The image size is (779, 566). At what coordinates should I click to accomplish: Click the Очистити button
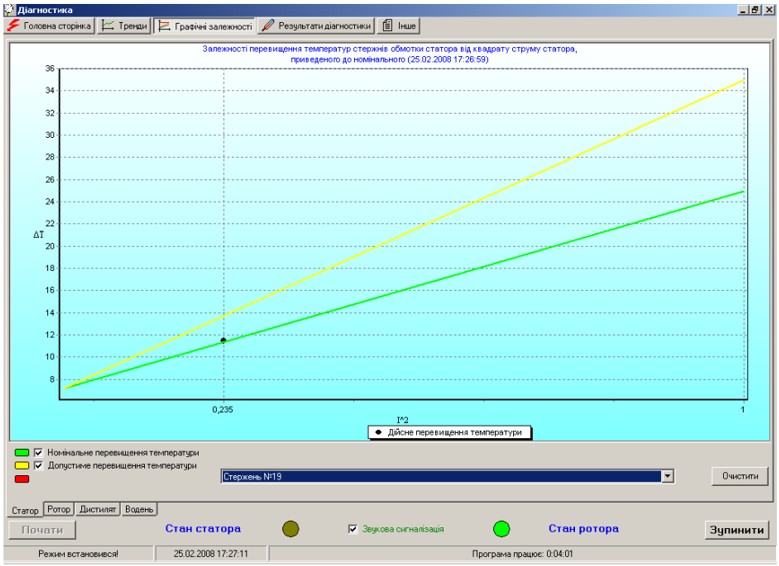740,476
